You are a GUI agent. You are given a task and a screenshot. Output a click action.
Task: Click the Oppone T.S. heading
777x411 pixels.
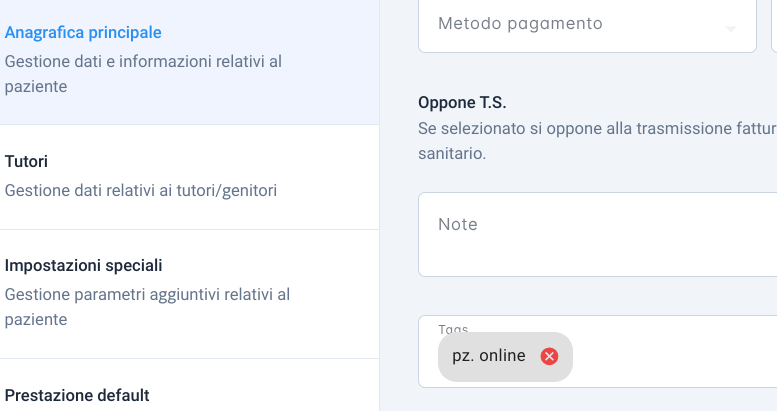click(462, 103)
